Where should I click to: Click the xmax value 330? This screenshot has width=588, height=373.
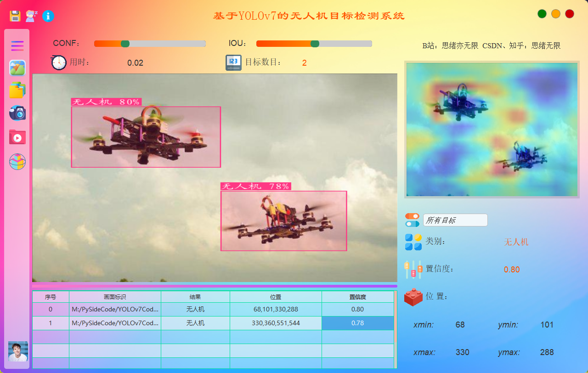tap(463, 352)
